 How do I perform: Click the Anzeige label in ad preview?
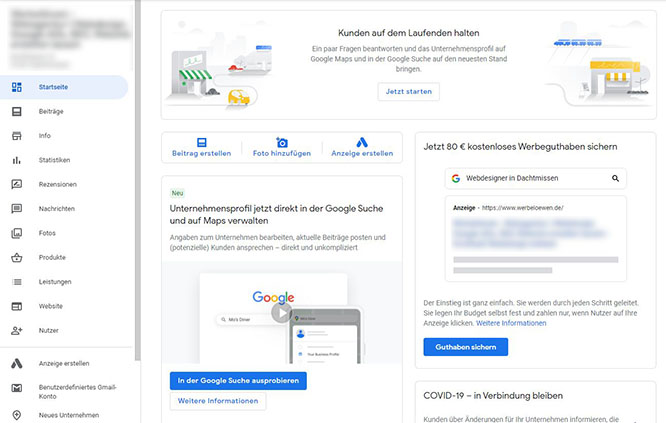tap(464, 208)
